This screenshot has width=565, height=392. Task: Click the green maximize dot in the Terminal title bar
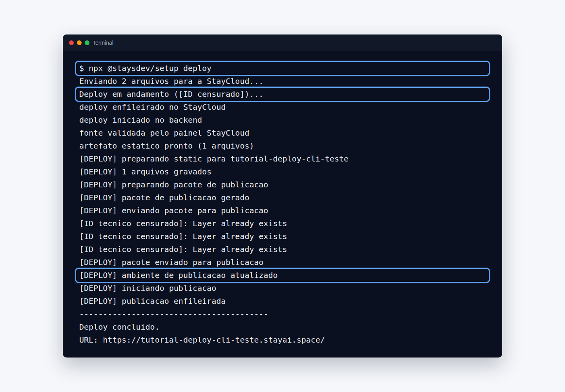tap(87, 43)
